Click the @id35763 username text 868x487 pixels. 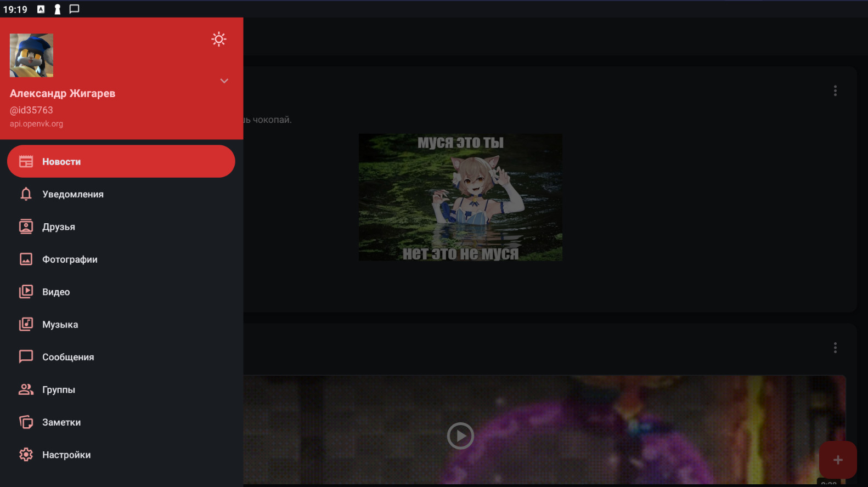pos(31,110)
